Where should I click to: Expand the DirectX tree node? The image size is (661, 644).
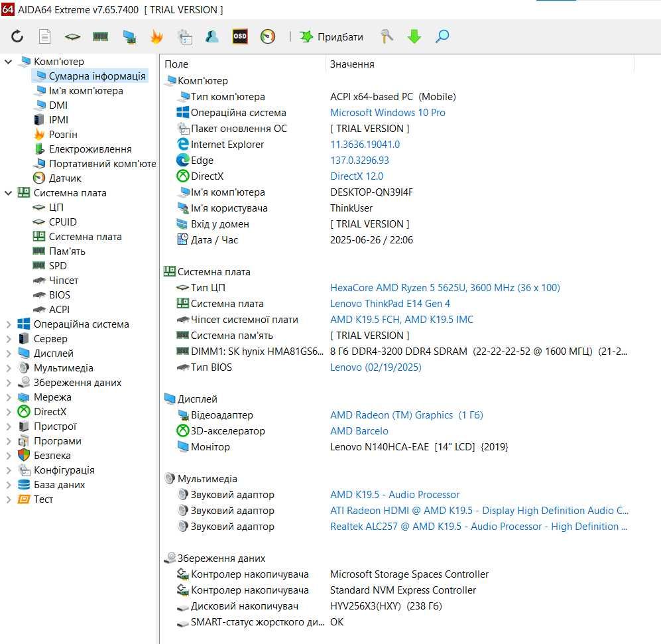[9, 412]
